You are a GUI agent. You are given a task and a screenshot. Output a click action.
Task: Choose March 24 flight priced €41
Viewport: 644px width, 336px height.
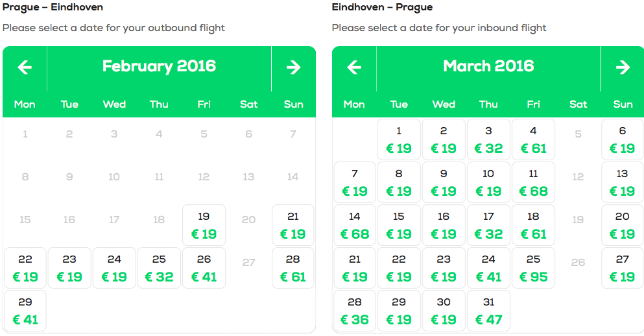(x=489, y=268)
